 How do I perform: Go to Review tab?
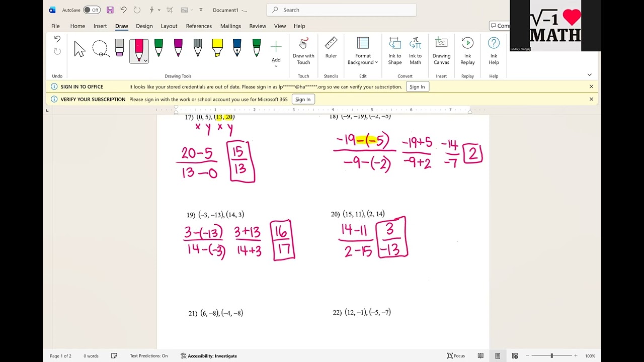point(258,26)
